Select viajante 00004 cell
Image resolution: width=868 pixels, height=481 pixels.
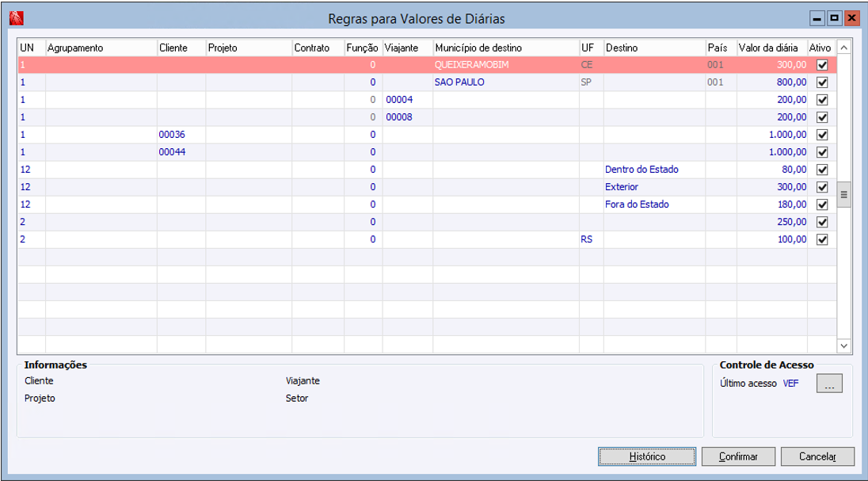click(407, 100)
